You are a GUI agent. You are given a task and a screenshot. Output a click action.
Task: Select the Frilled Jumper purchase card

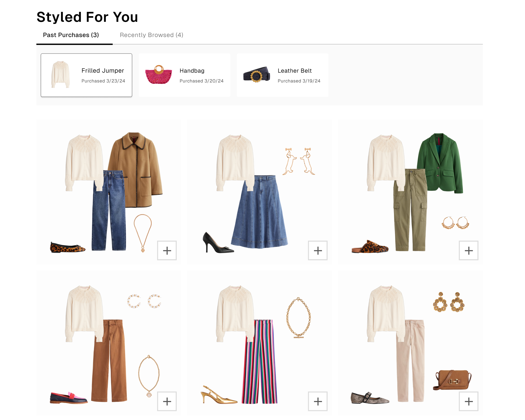[x=86, y=75]
